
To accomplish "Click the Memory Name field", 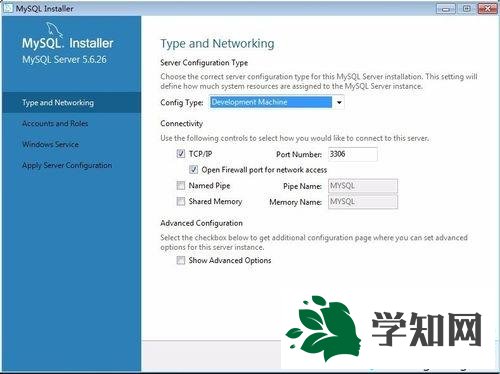I will click(363, 202).
